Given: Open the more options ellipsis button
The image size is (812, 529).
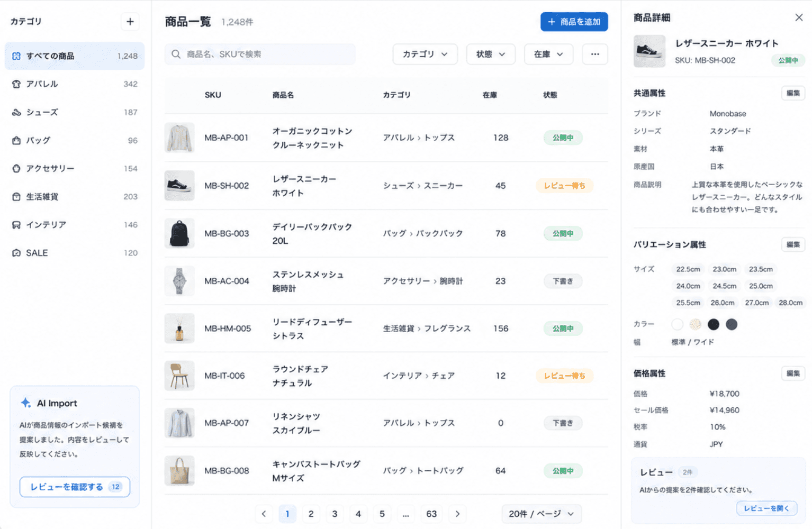Looking at the screenshot, I should [595, 54].
